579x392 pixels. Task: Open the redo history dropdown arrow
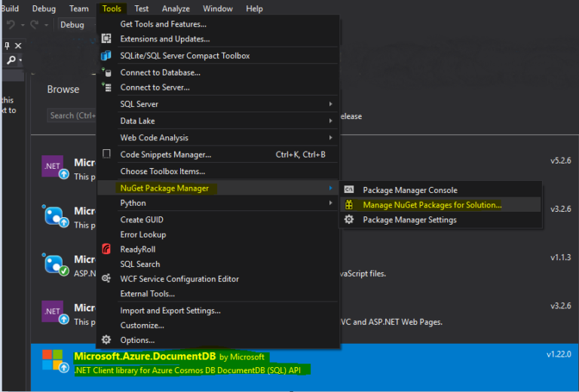coord(46,25)
